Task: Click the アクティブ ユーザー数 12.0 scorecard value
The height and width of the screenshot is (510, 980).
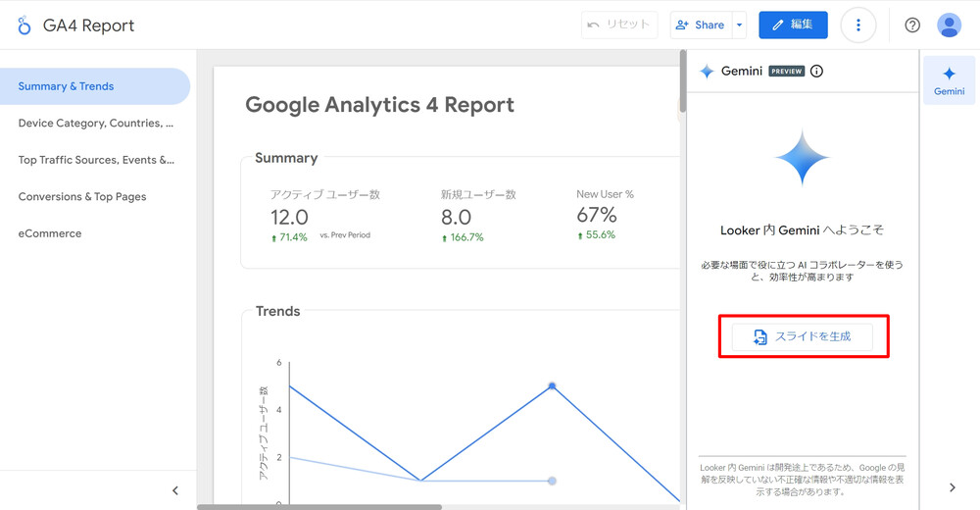Action: click(x=289, y=217)
